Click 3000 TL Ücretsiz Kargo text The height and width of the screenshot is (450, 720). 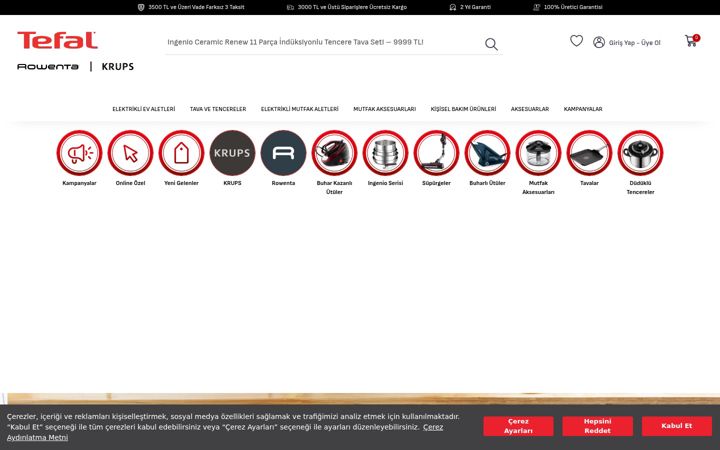[352, 7]
